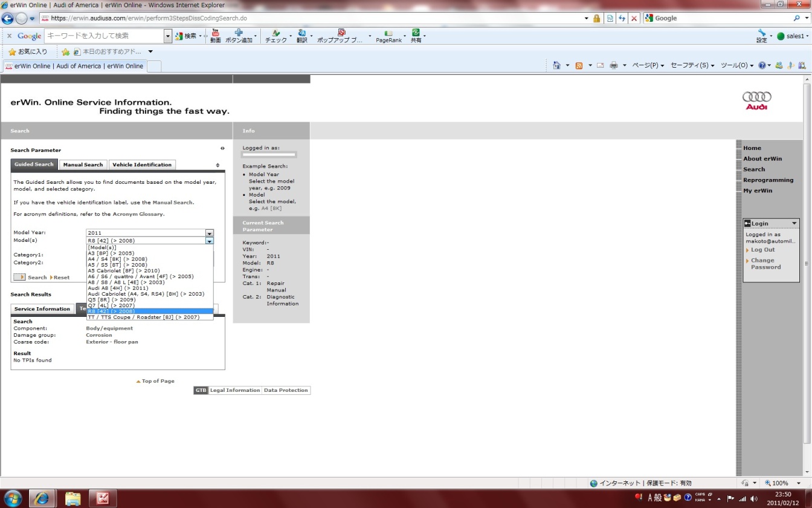This screenshot has width=812, height=508.
Task: Open the Reprogramming navigation link
Action: [x=768, y=180]
